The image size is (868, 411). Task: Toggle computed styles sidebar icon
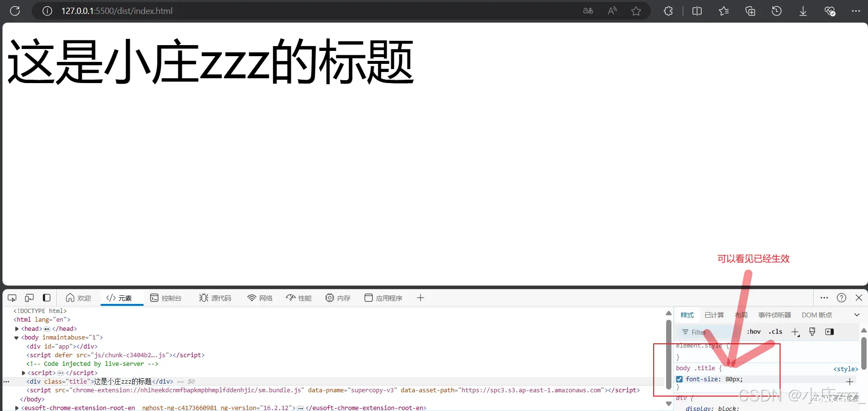(830, 332)
